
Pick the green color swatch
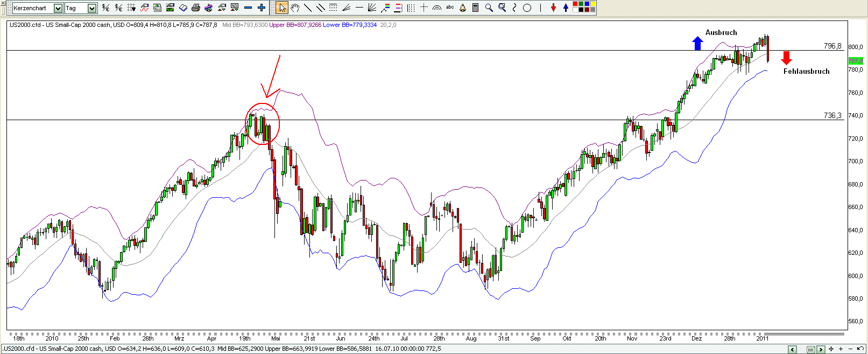[581, 4]
